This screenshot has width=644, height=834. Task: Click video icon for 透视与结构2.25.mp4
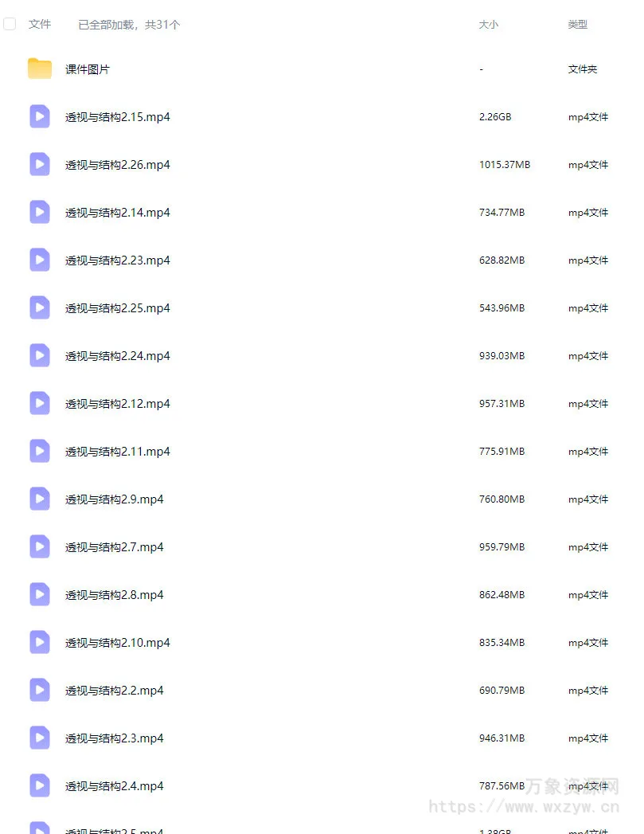39,308
